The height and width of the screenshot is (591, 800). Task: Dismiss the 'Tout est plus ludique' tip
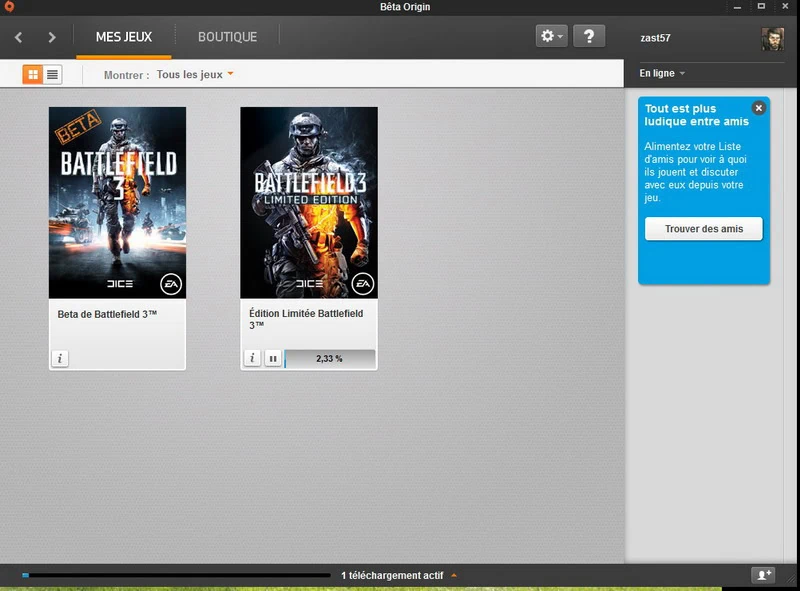759,108
